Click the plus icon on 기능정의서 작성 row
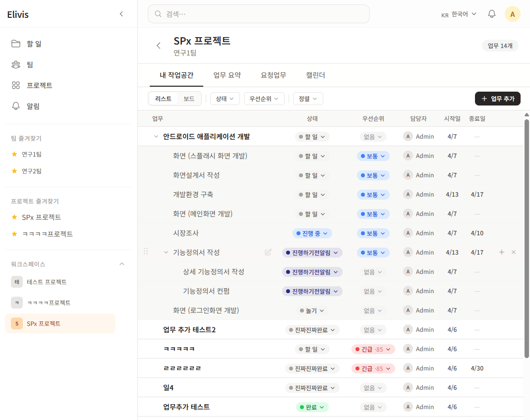 pyautogui.click(x=501, y=252)
